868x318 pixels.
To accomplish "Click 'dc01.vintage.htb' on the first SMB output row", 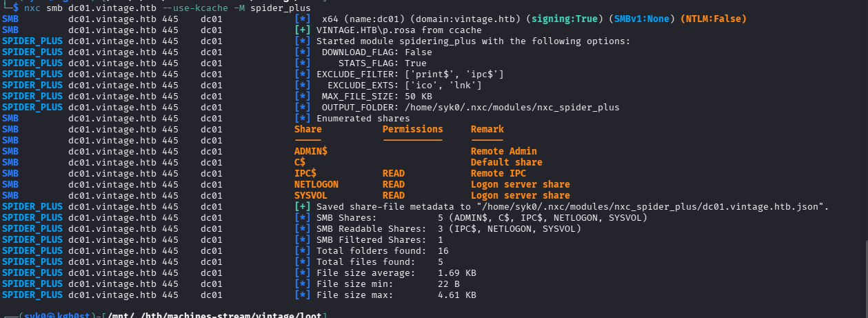I will [112, 19].
